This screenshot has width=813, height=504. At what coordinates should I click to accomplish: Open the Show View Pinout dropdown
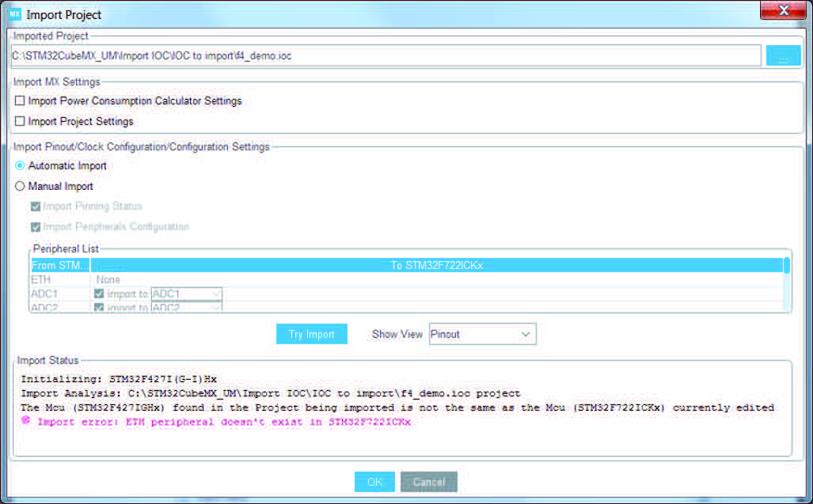click(483, 334)
